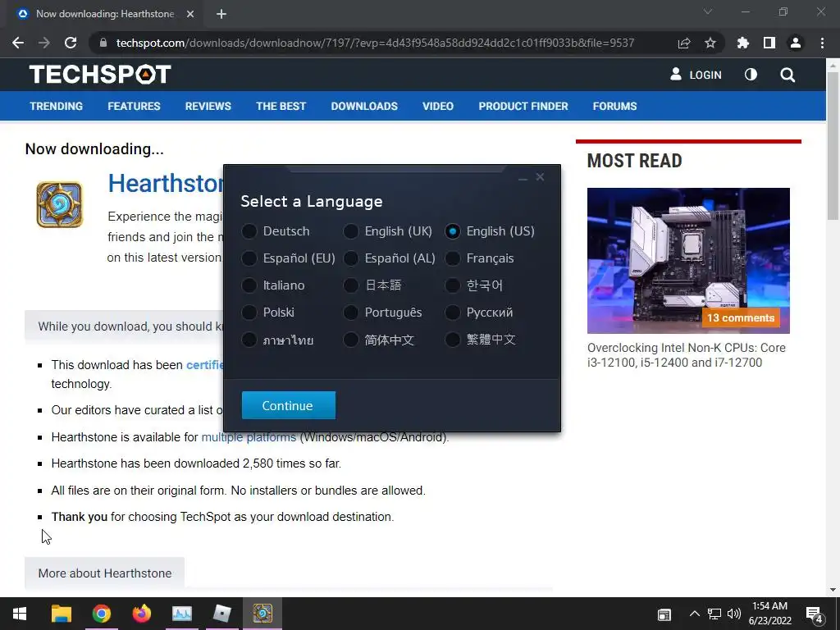The width and height of the screenshot is (840, 630).
Task: Bookmark this page with star icon
Action: tap(710, 43)
